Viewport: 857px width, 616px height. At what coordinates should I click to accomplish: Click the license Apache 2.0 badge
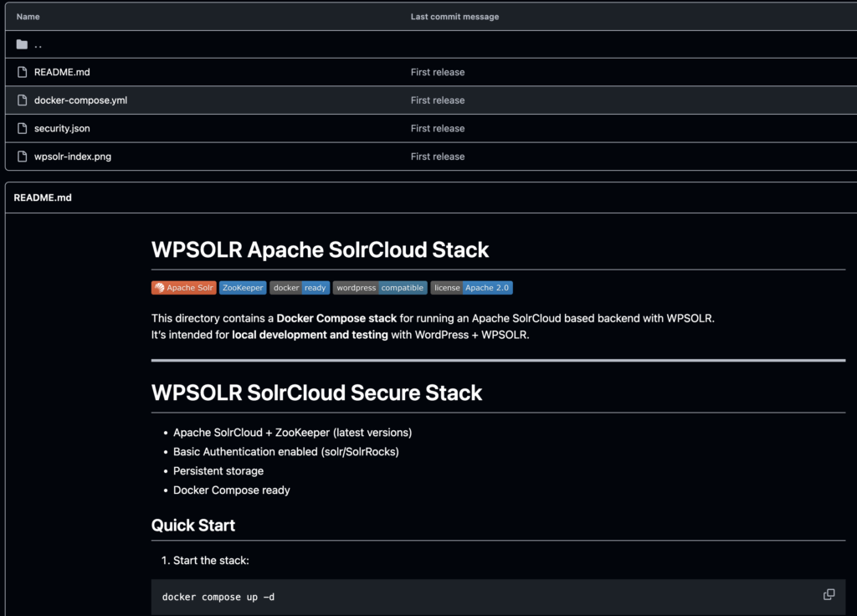(x=472, y=288)
